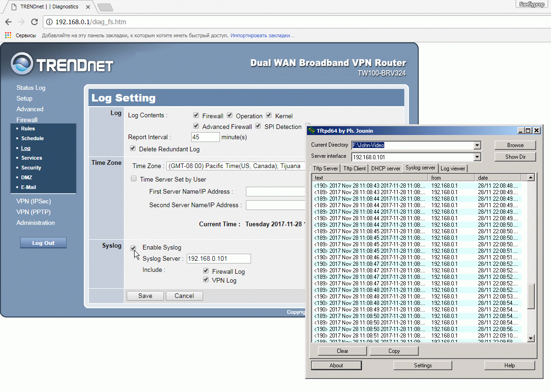Toggle the VPN Log include checkbox
The image size is (551, 392).
tap(206, 280)
